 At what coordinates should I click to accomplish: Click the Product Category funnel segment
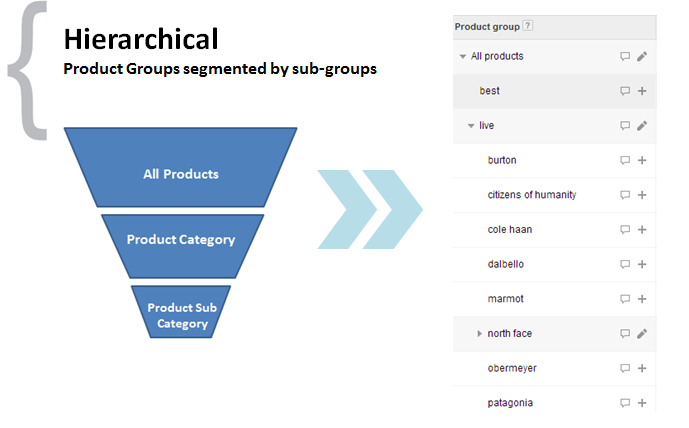pyautogui.click(x=182, y=246)
